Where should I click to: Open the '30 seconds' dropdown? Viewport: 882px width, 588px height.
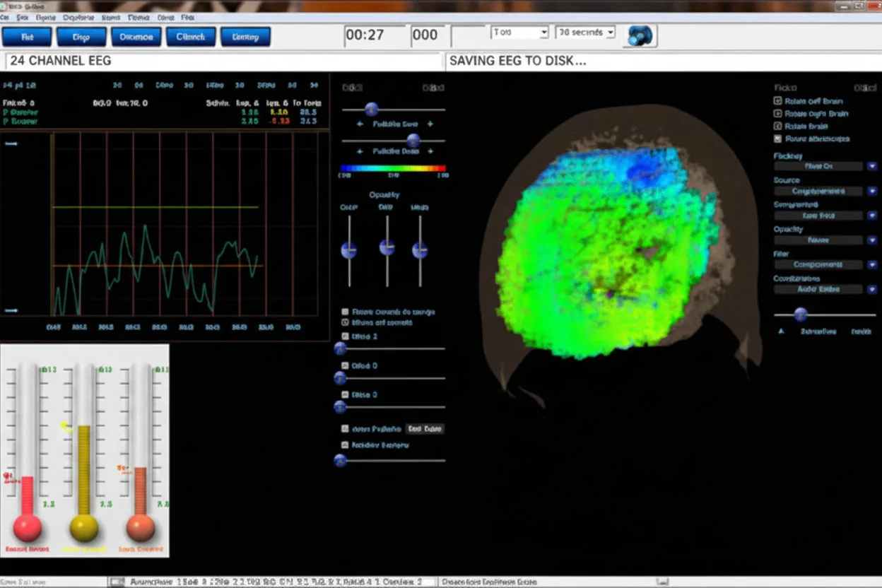pyautogui.click(x=585, y=33)
